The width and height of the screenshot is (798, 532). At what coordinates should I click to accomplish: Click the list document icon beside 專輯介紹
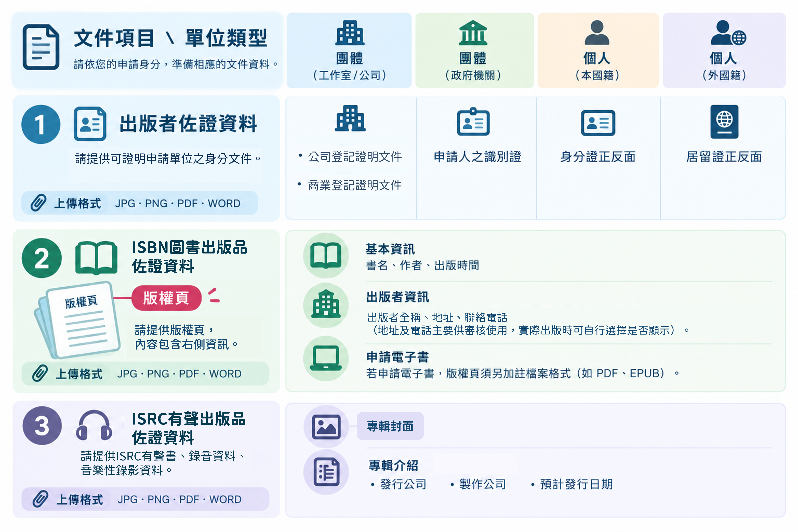[x=326, y=472]
